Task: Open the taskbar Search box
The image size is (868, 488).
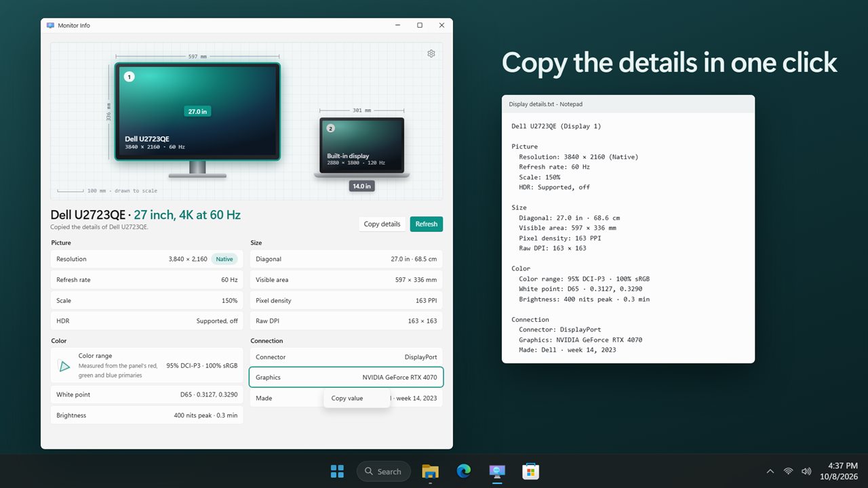Action: pos(384,471)
